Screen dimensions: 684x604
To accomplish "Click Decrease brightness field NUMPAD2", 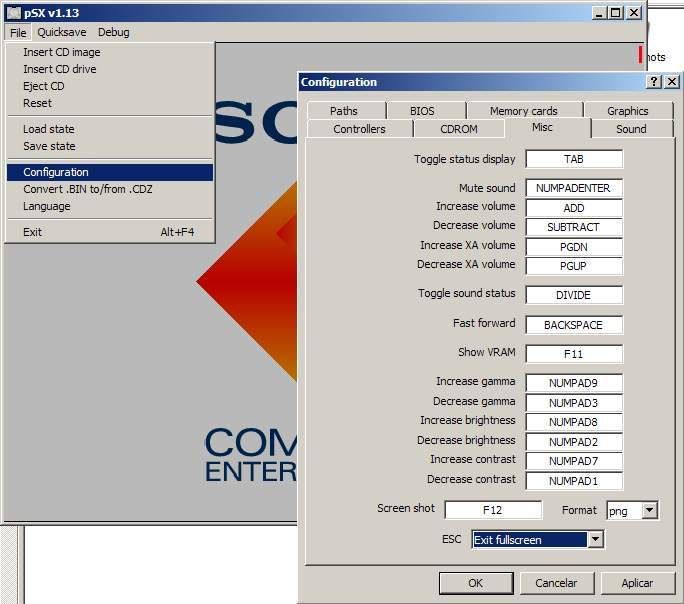I will (574, 442).
